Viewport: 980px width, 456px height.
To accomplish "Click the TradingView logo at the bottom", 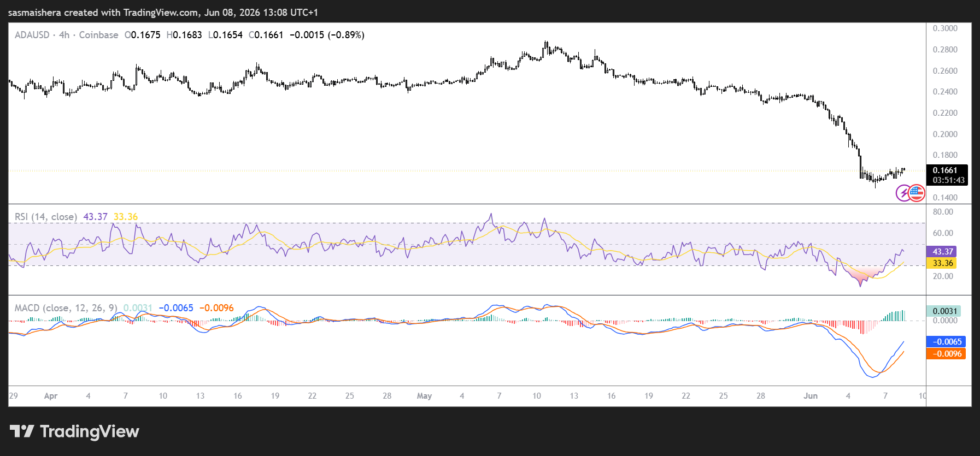I will 74,431.
